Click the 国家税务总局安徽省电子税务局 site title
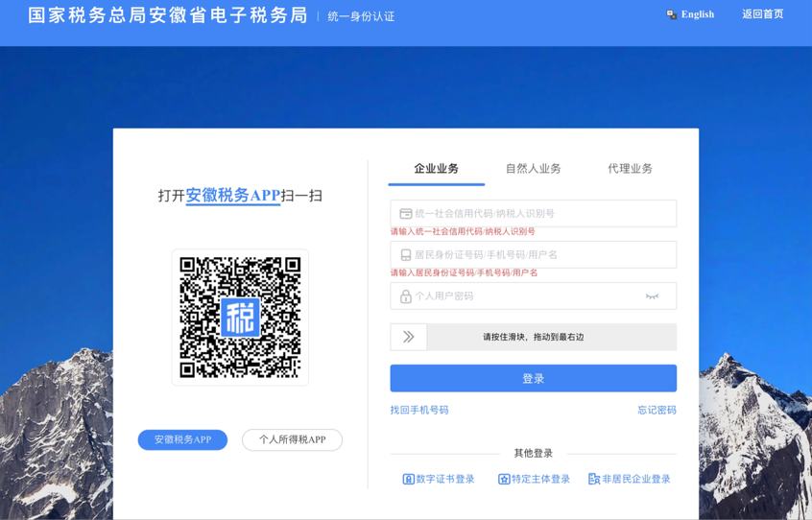The width and height of the screenshot is (812, 520). pos(168,15)
